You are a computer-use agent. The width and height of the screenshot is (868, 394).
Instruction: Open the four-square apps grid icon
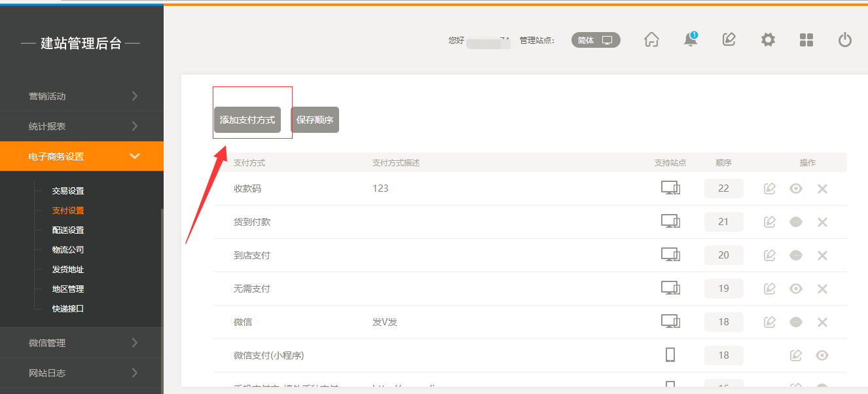[x=806, y=40]
